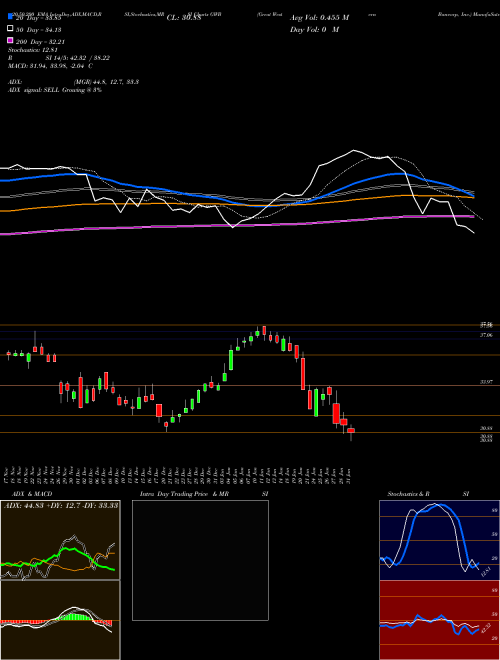The height and width of the screenshot is (660, 500).
Task: Click the last red candlestick at 30.88
Action: (x=351, y=431)
